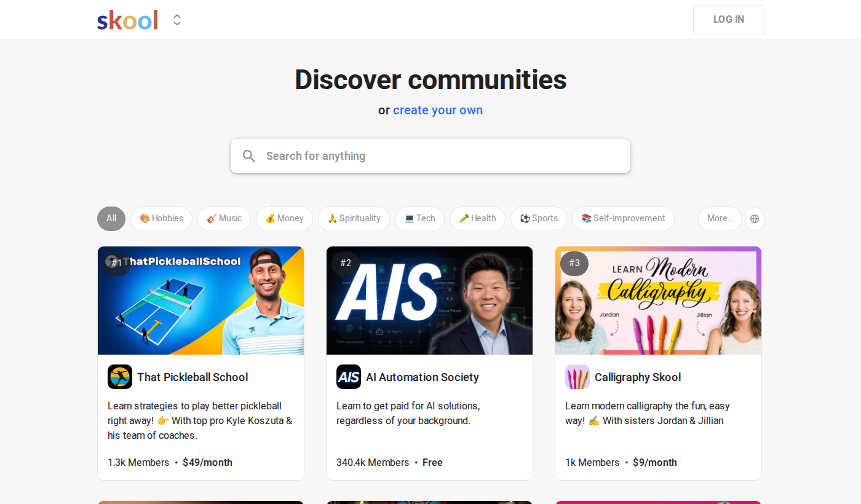Click the 'Discover communities' heading
The image size is (861, 504).
(430, 79)
